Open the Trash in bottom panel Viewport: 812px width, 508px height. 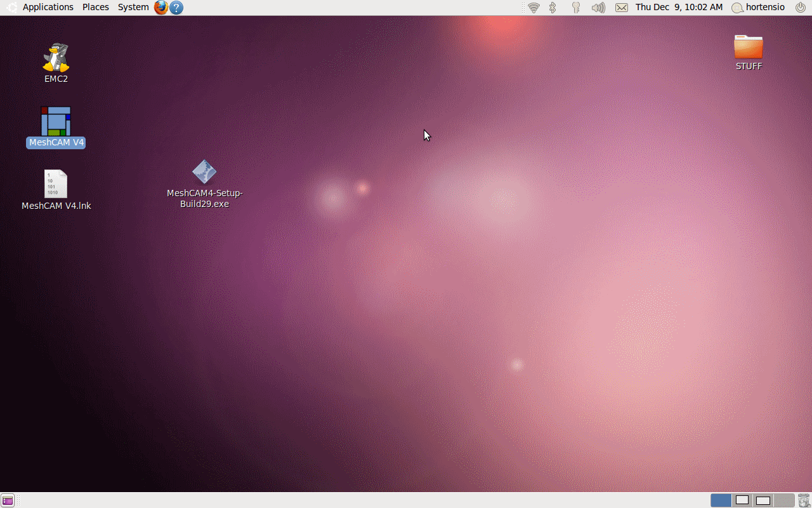pos(804,500)
